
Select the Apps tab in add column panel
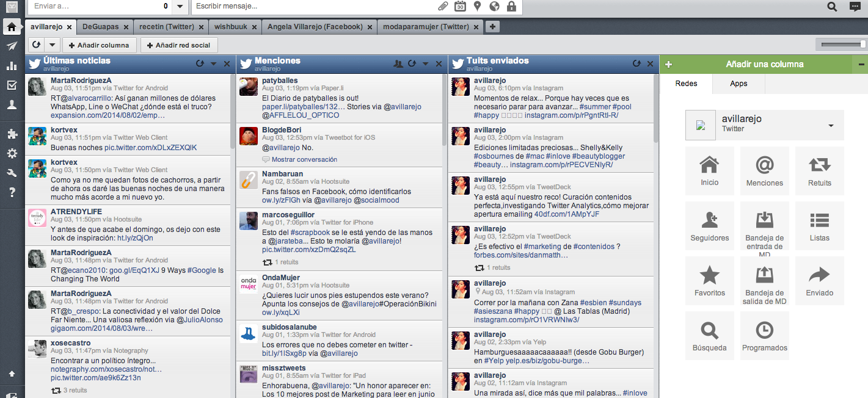coord(739,84)
